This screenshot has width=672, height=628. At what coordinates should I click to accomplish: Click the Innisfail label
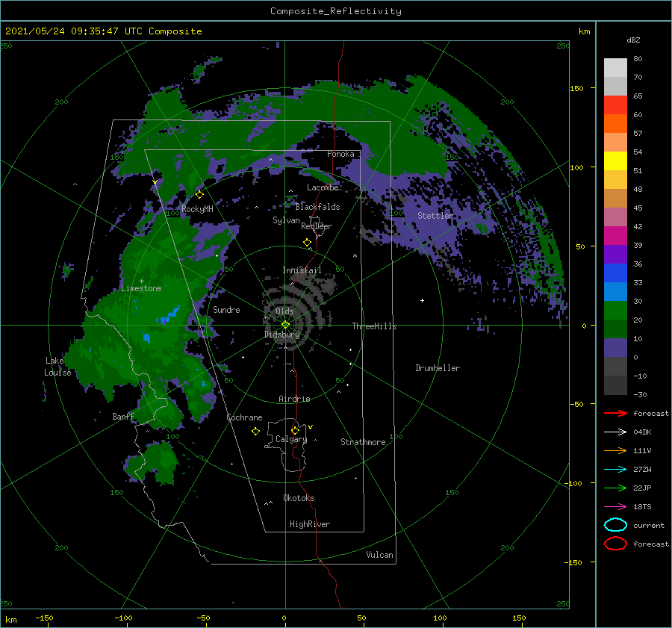pyautogui.click(x=302, y=270)
